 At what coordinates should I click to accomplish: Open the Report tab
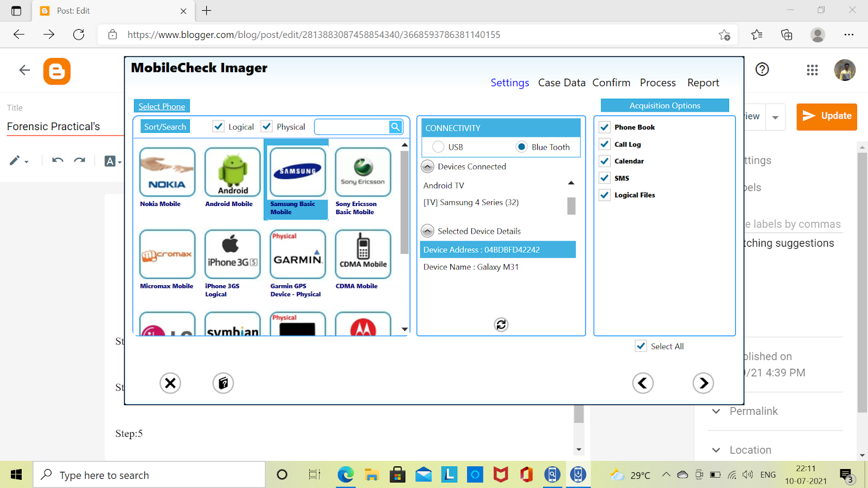[x=703, y=83]
